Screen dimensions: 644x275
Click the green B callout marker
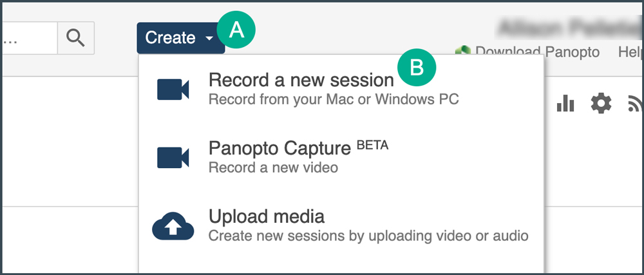click(x=417, y=66)
